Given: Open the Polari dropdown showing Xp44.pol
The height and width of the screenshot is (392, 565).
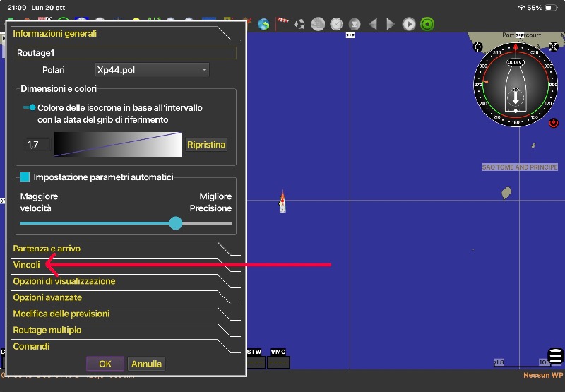Looking at the screenshot, I should [x=153, y=70].
